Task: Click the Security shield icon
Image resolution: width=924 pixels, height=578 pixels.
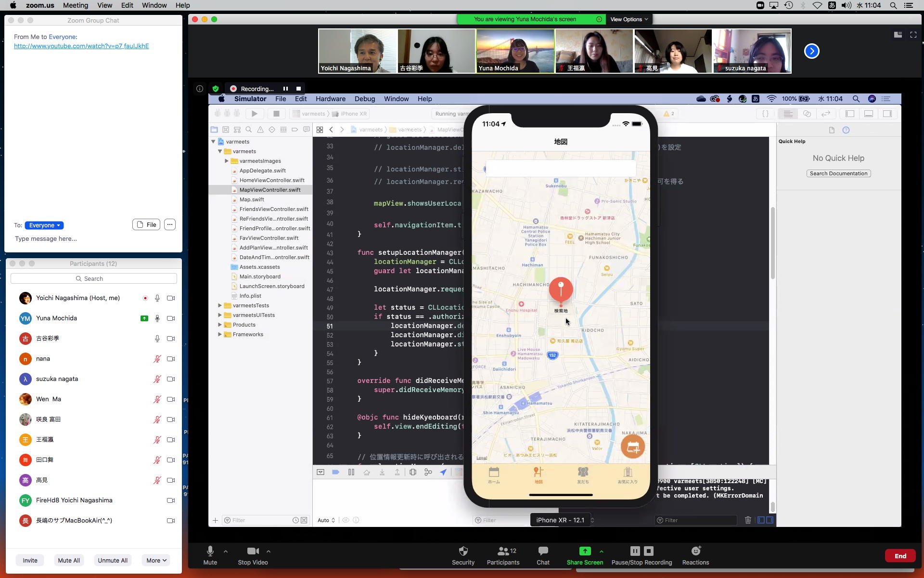Action: (x=463, y=551)
